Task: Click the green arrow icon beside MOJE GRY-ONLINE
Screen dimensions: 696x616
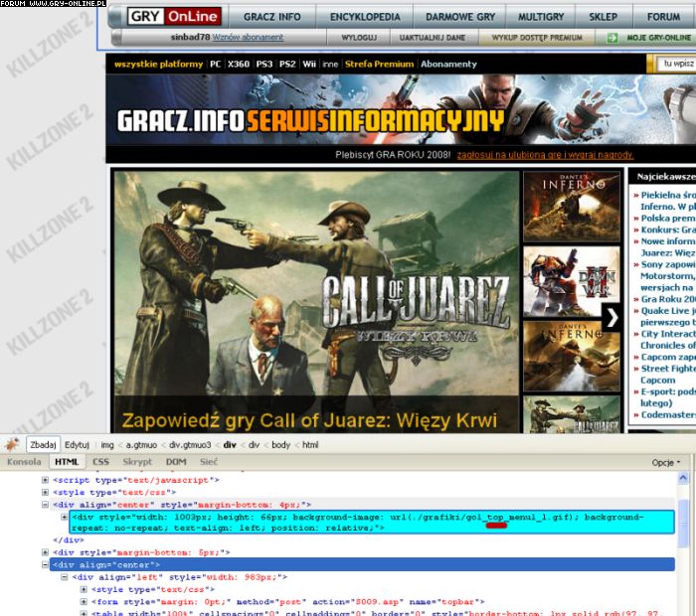Action: (612, 38)
